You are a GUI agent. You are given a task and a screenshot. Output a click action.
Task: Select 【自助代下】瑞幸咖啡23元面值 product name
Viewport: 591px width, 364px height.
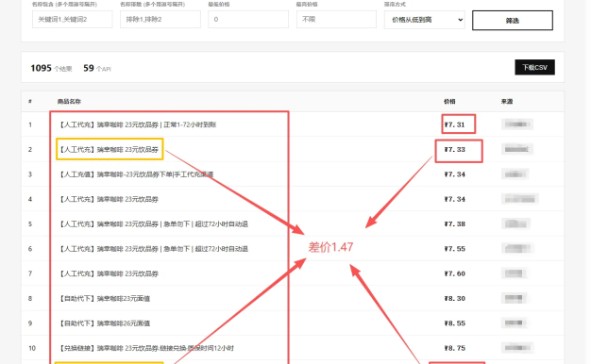pos(105,299)
